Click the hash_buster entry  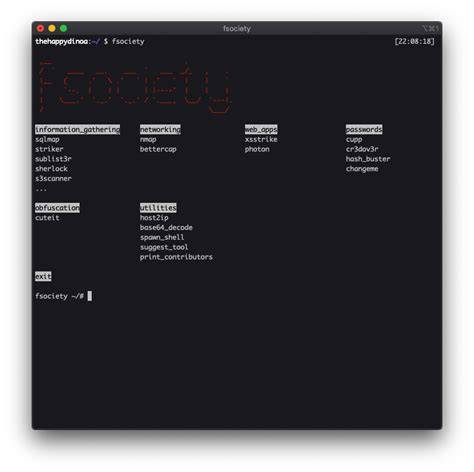(368, 159)
